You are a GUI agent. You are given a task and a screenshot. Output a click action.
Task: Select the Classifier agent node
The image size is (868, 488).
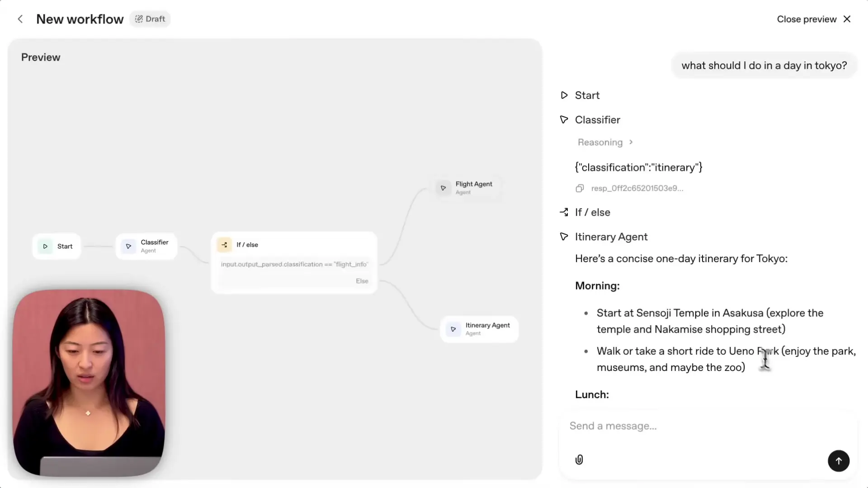pos(146,246)
